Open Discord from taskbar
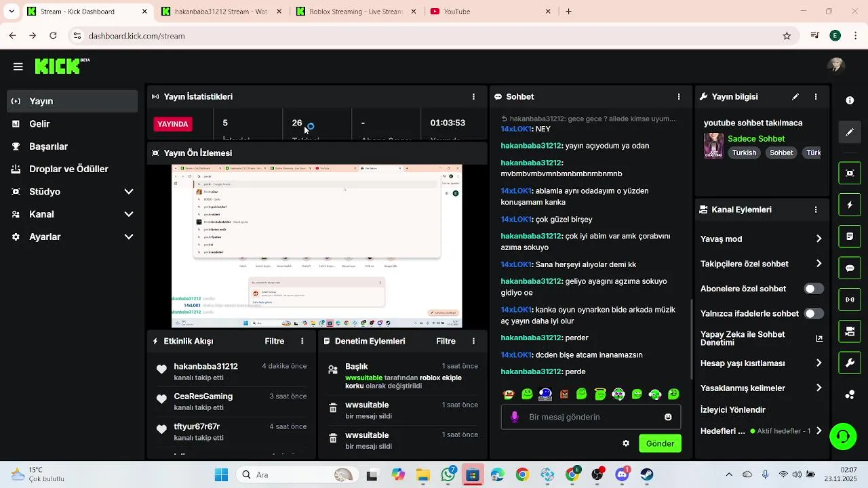 622,475
